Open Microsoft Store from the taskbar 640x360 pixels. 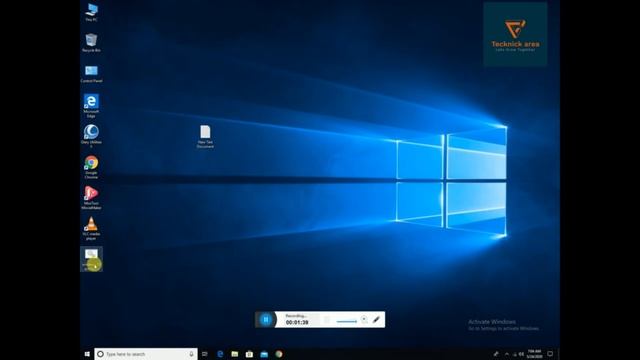249,354
